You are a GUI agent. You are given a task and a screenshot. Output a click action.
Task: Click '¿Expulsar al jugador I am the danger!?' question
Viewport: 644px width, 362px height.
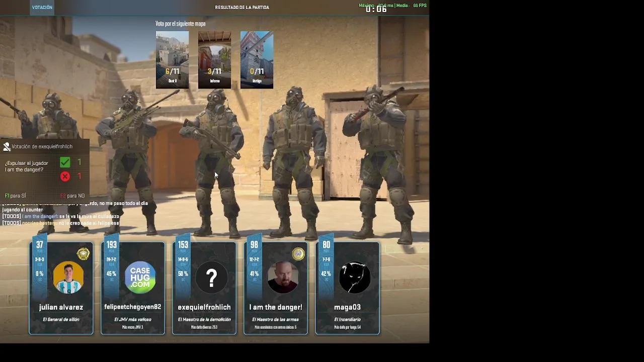pos(27,166)
